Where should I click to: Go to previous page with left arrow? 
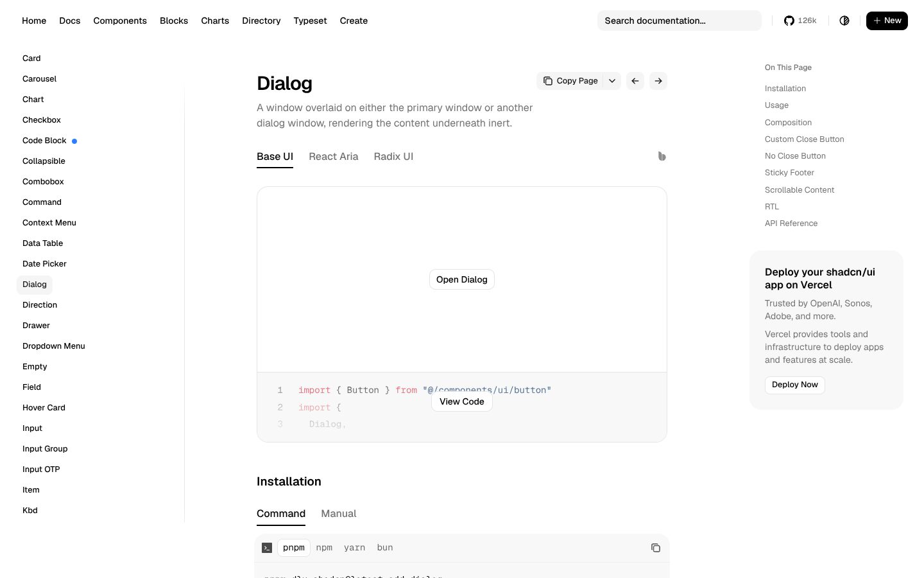(x=635, y=81)
